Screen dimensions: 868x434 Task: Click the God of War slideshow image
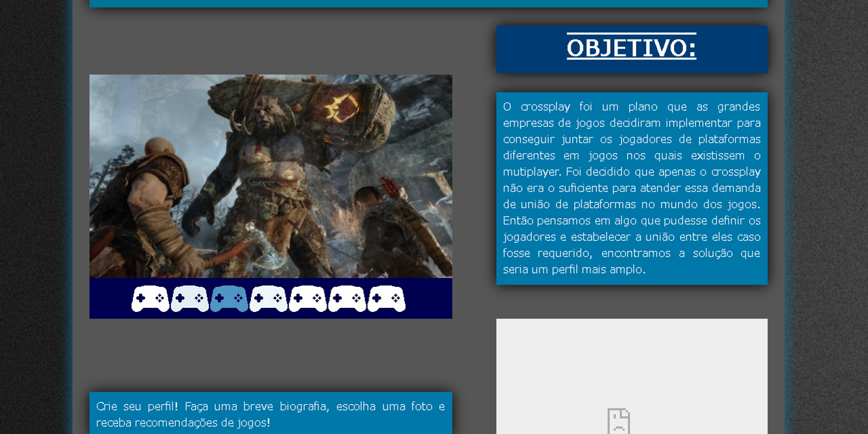click(271, 176)
